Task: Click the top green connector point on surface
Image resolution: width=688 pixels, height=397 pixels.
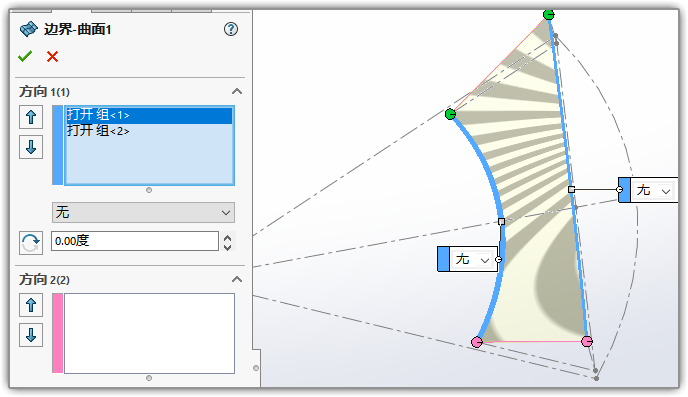Action: click(x=548, y=15)
